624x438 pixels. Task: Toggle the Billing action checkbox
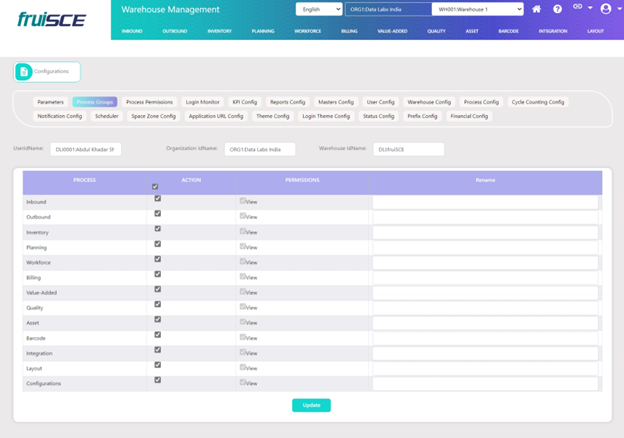coord(158,275)
